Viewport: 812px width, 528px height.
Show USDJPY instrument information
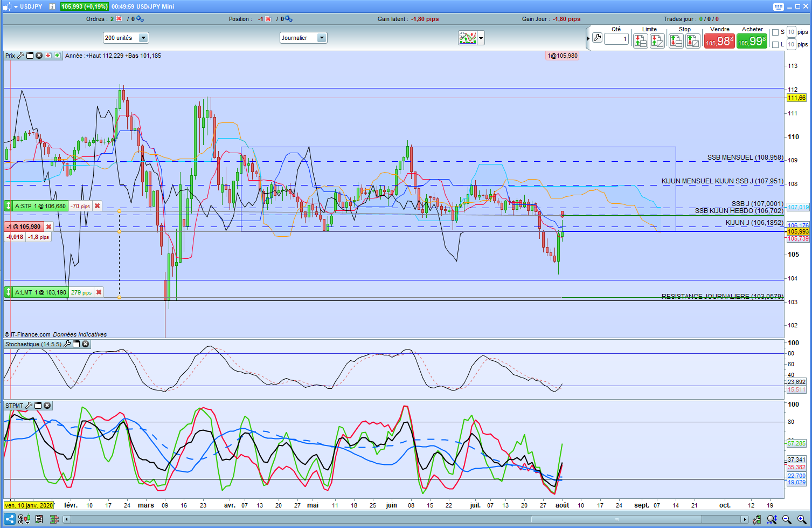tap(52, 6)
